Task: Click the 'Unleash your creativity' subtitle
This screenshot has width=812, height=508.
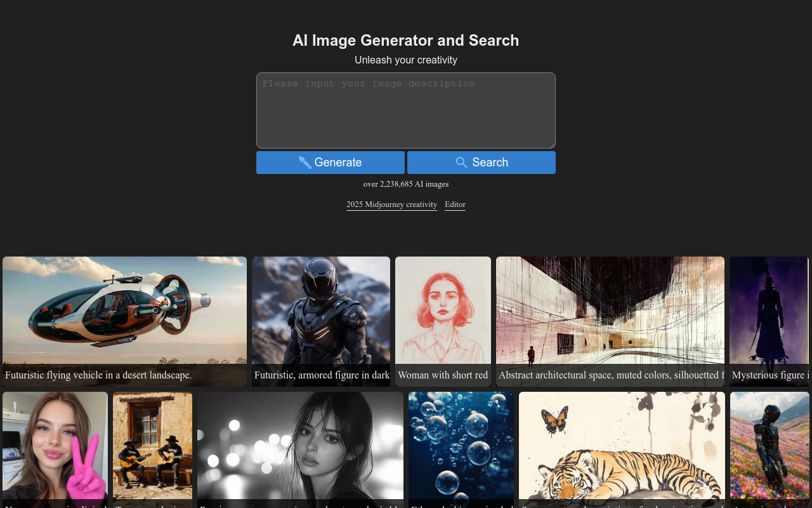Action: tap(406, 60)
